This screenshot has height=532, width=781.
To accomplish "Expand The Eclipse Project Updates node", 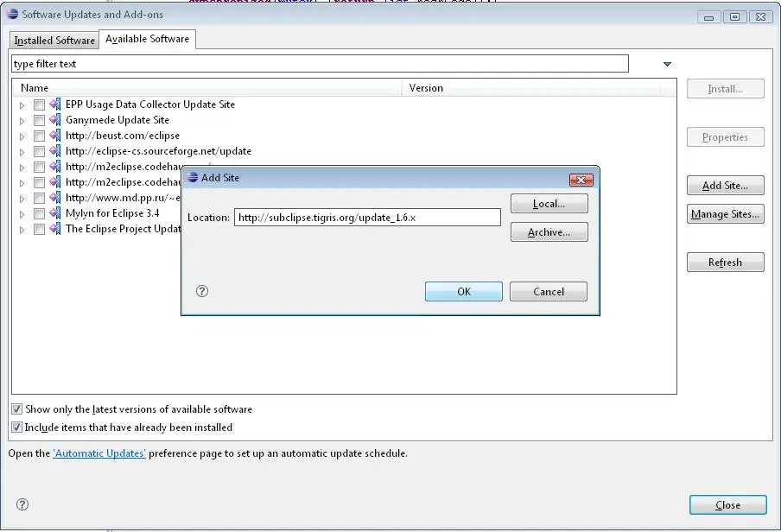I will [x=22, y=230].
